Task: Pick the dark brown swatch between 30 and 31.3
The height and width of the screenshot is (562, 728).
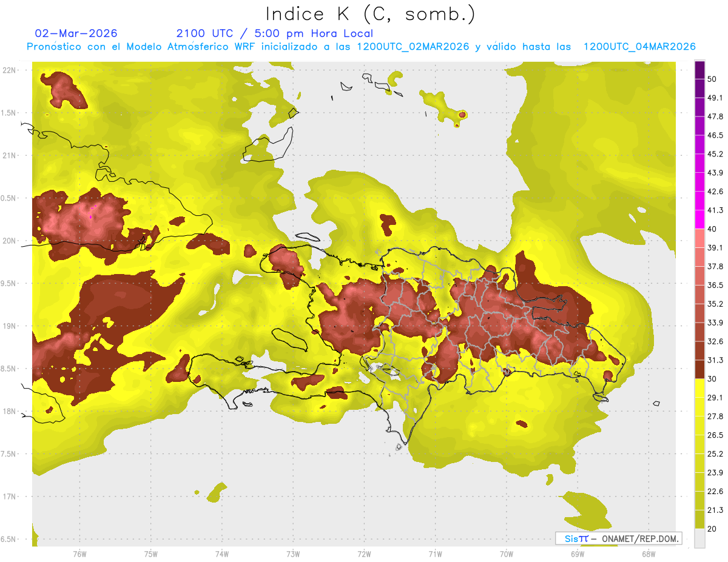Action: tap(699, 369)
